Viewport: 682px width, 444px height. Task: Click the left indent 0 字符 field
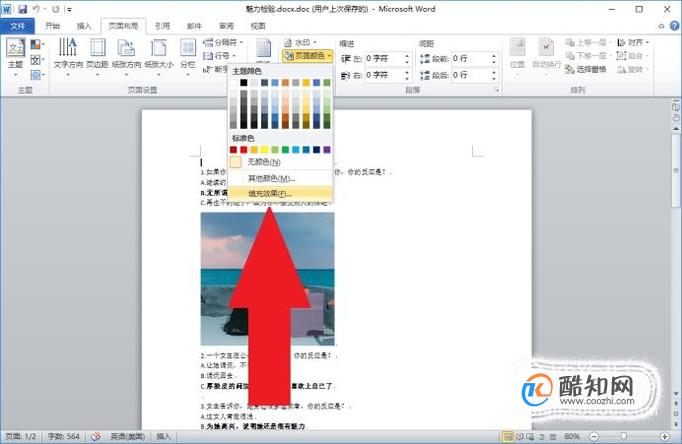point(384,59)
